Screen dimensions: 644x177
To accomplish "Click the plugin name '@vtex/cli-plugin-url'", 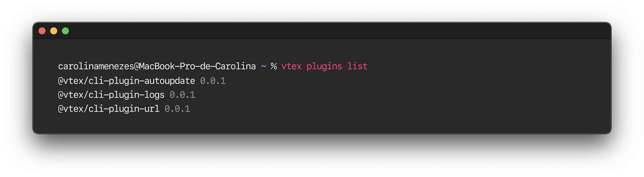I will pos(108,109).
